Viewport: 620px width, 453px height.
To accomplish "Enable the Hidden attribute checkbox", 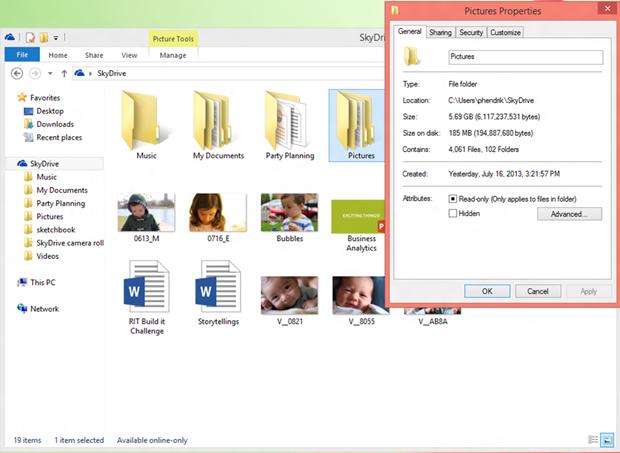I will pos(453,213).
